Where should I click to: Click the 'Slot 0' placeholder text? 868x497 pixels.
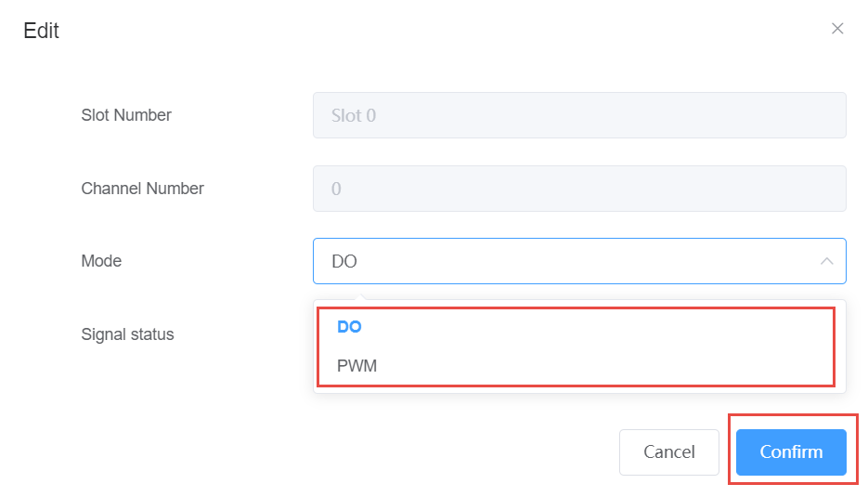tap(354, 116)
